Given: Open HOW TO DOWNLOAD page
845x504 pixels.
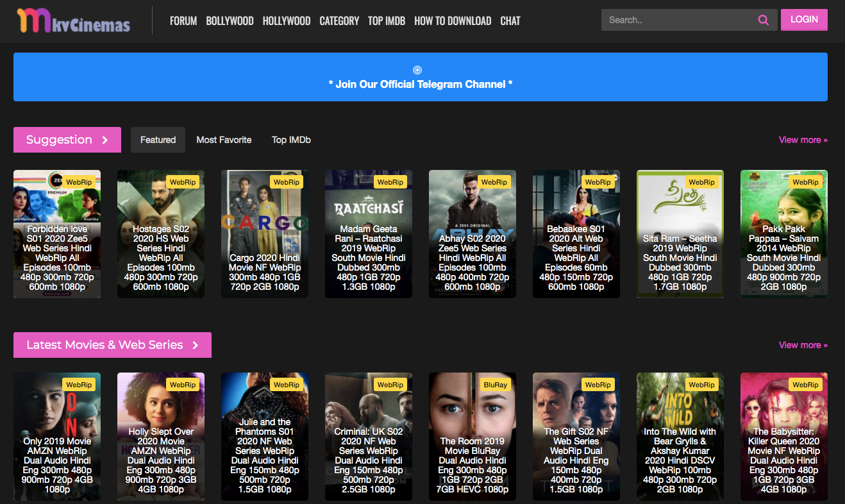Looking at the screenshot, I should tap(453, 21).
